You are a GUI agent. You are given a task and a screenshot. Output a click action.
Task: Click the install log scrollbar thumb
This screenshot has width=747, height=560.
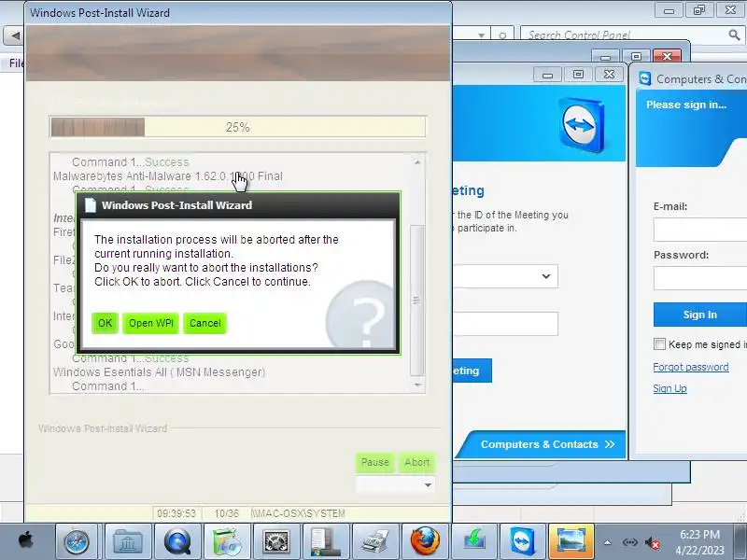pyautogui.click(x=416, y=300)
